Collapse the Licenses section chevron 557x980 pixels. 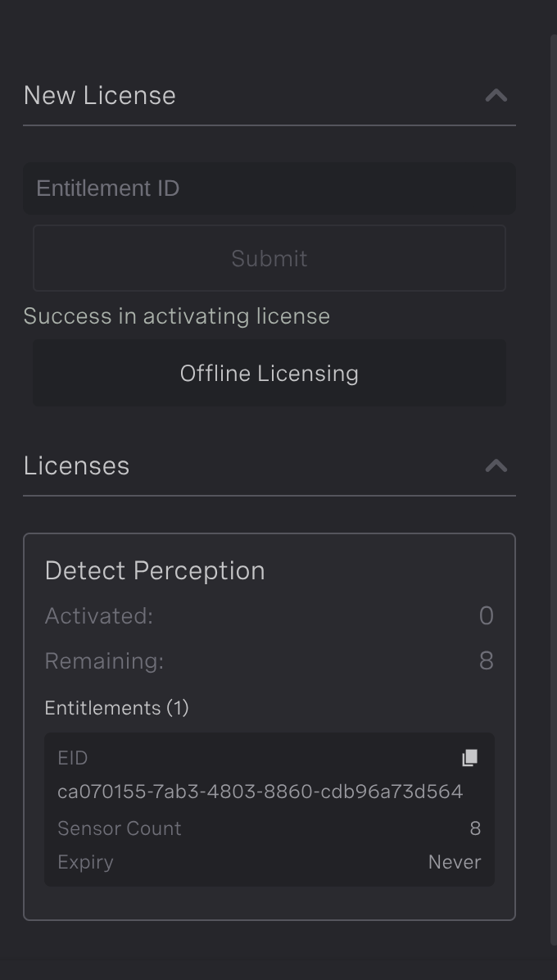(x=496, y=465)
